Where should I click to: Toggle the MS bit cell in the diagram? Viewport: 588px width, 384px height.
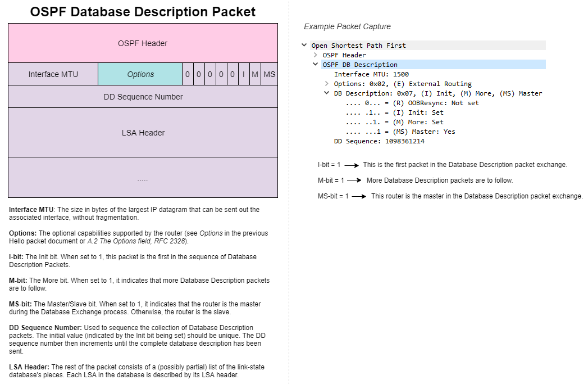269,74
